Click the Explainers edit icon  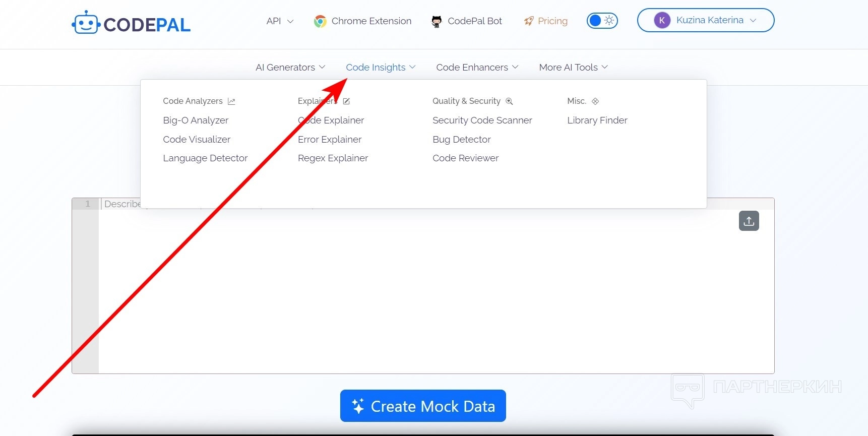(x=346, y=101)
